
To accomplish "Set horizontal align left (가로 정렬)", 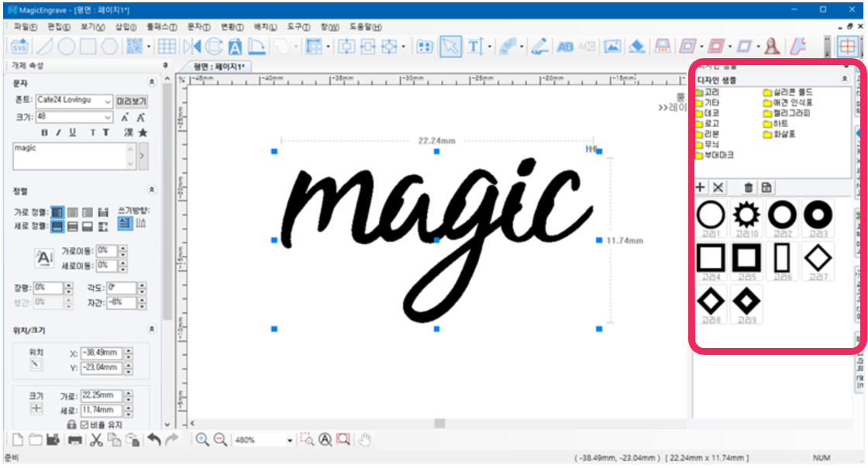I will click(x=57, y=212).
